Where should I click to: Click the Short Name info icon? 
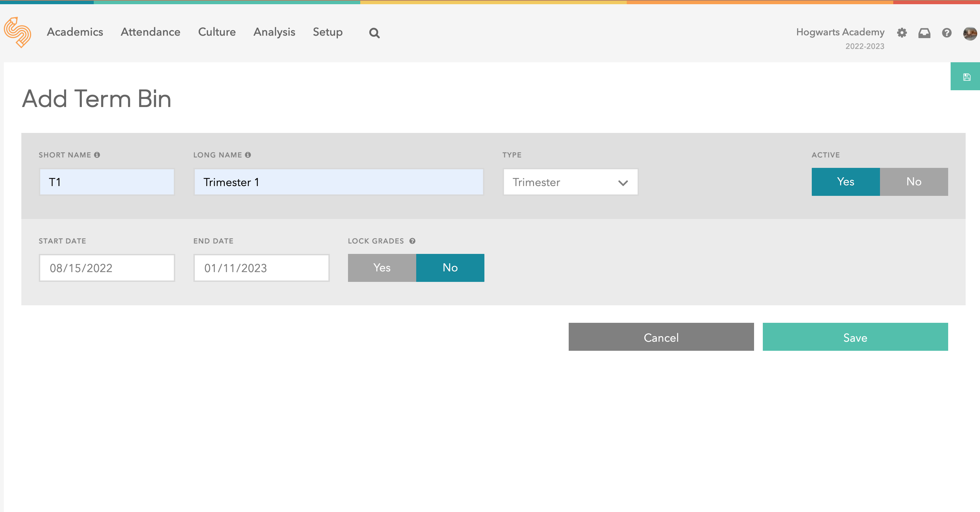click(x=97, y=155)
